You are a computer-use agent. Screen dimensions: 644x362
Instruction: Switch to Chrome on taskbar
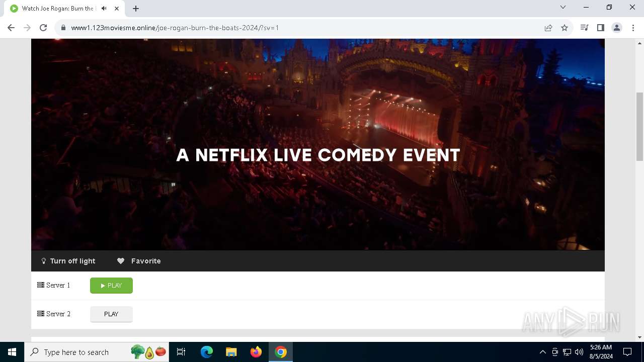point(281,352)
